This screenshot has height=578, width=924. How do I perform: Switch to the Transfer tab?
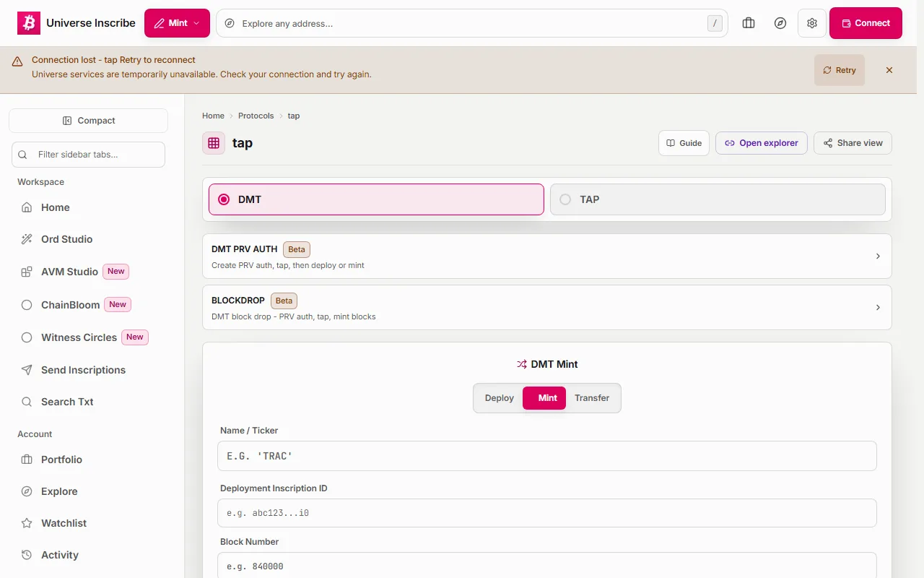click(592, 398)
